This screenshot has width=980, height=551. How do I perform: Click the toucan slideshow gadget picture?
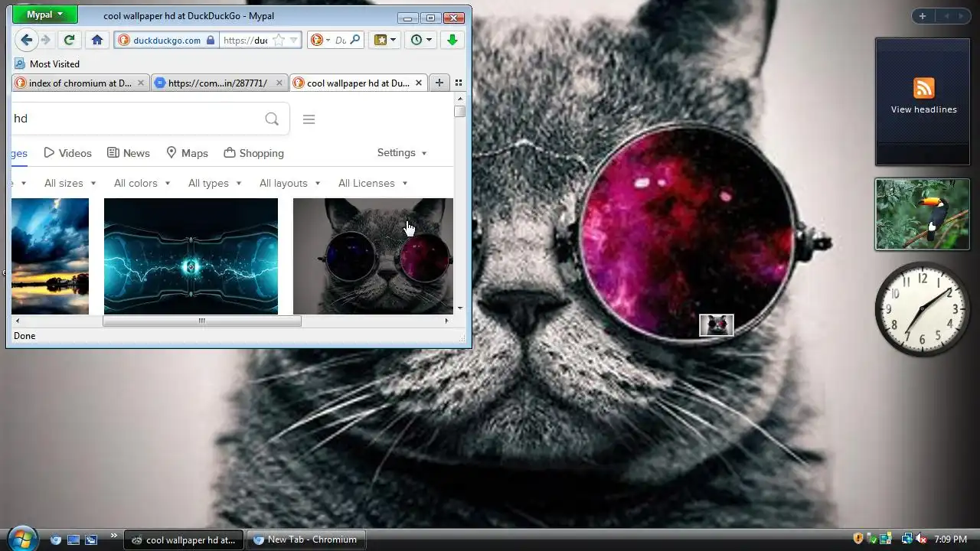coord(923,214)
